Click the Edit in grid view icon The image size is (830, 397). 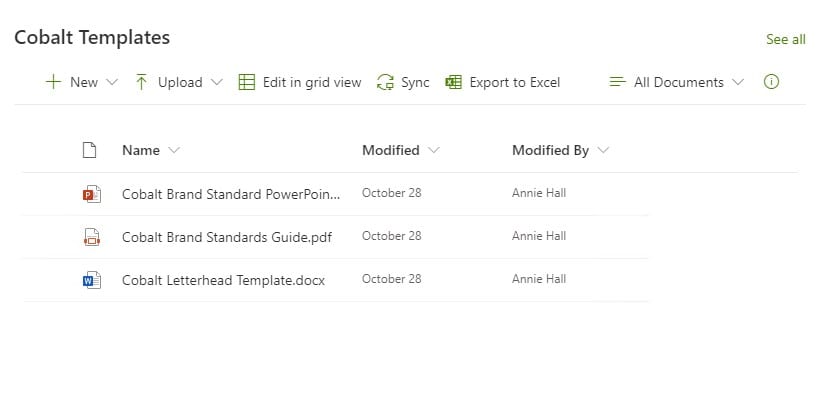tap(247, 82)
